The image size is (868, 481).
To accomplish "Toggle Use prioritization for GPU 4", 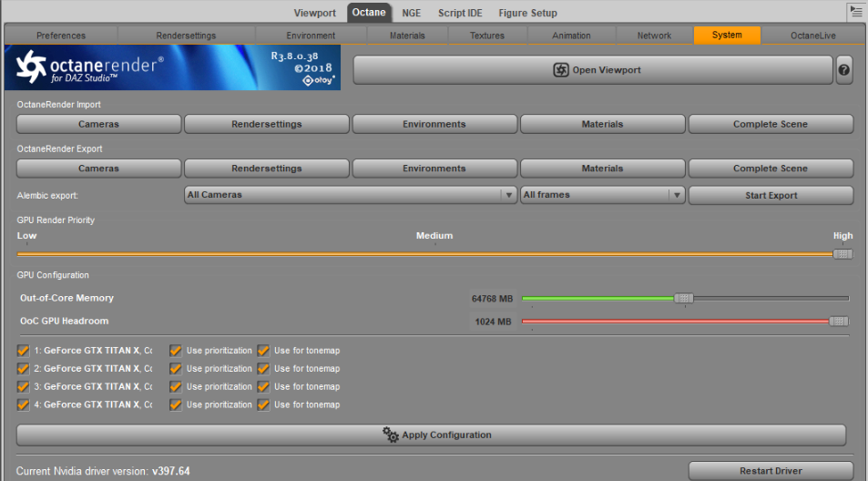I will [176, 404].
